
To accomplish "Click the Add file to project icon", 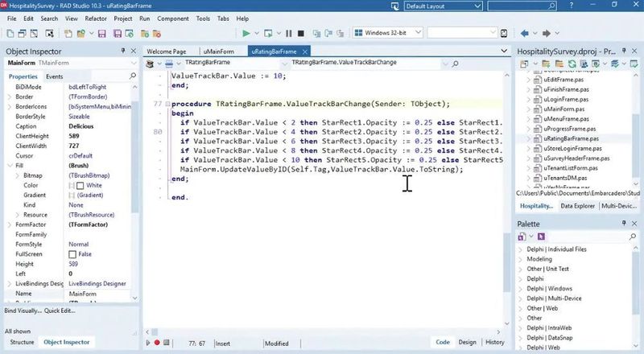I will click(145, 34).
